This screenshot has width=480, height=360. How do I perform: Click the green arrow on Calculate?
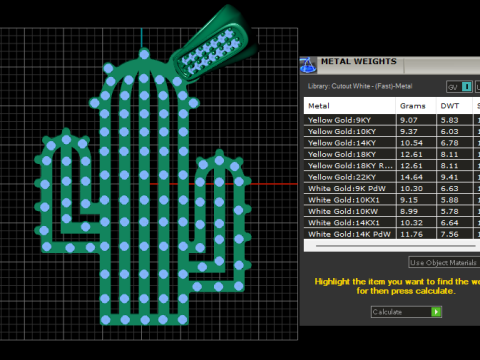pyautogui.click(x=436, y=312)
